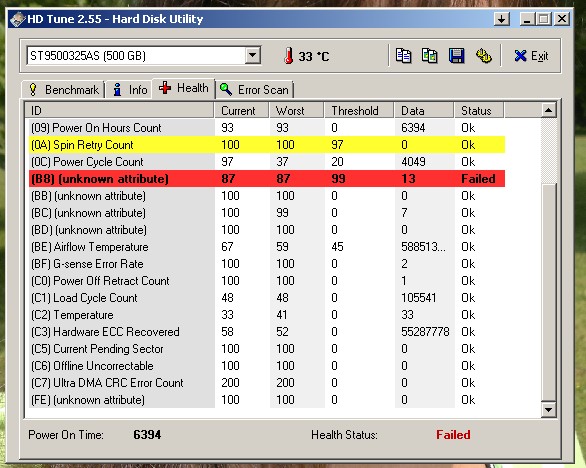Open the Error Scan tab
The width and height of the screenshot is (586, 468).
[255, 90]
